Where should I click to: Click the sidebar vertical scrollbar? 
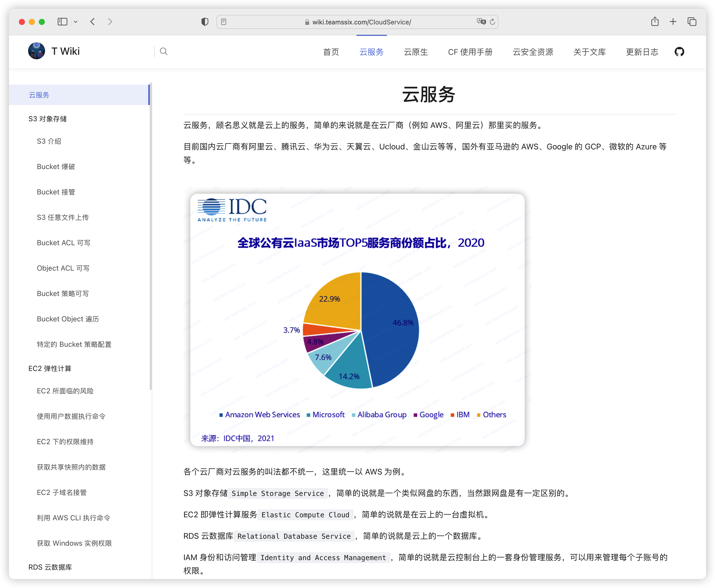pos(151,237)
